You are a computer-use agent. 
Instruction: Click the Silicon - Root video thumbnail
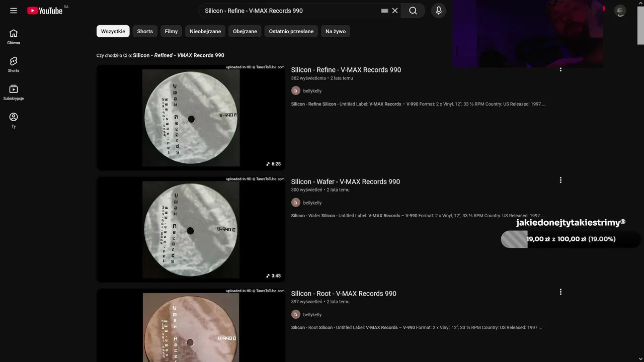tap(191, 325)
